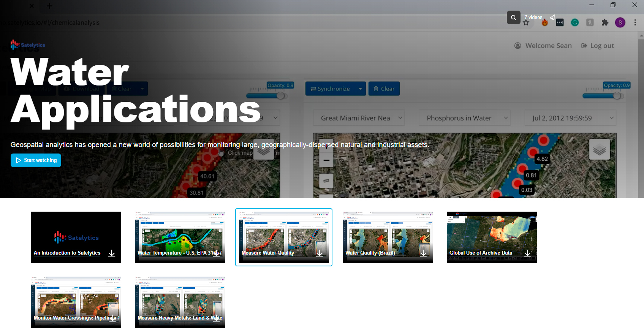Image resolution: width=644 pixels, height=334 pixels.
Task: Click the left map layers icon
Action: click(264, 150)
